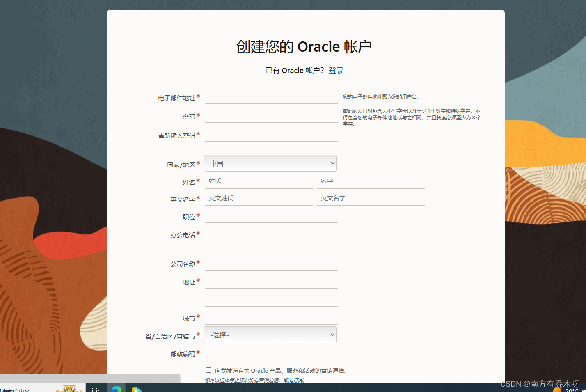Click the 姓氏 last name field
Screen dimensions: 586x392
[x=259, y=181]
